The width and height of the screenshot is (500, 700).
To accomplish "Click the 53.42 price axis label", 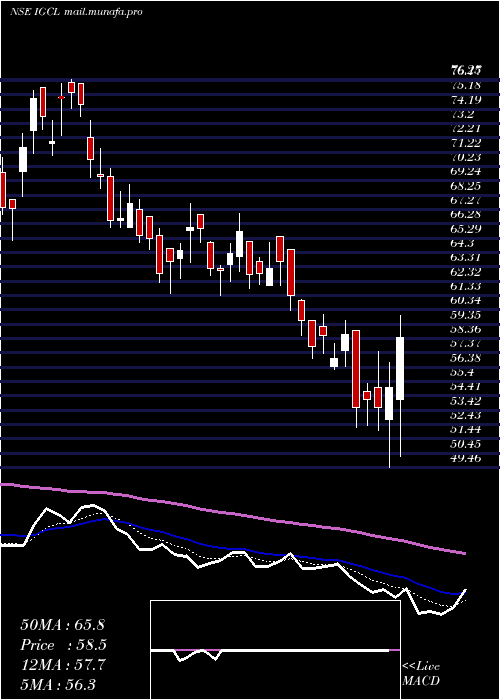I will point(467,401).
